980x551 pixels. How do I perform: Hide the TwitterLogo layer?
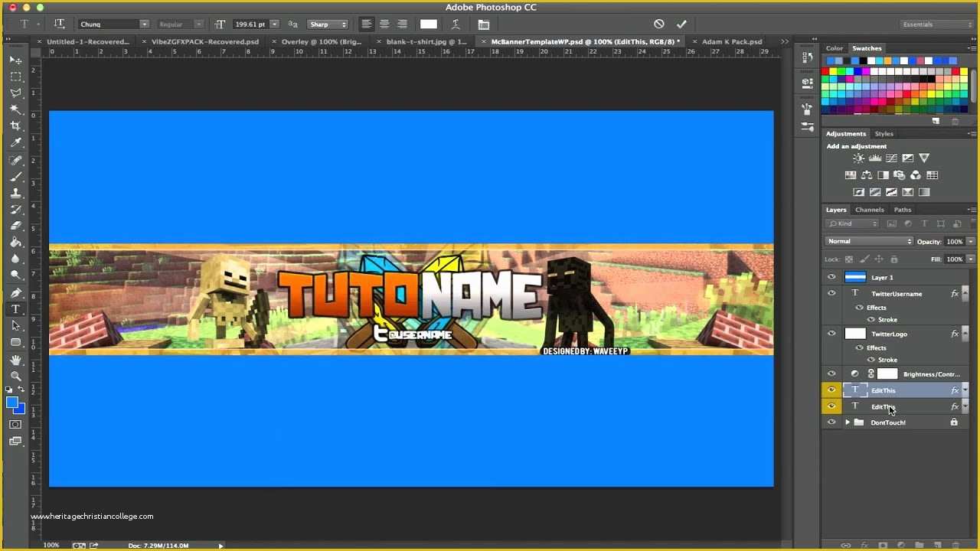(x=831, y=334)
